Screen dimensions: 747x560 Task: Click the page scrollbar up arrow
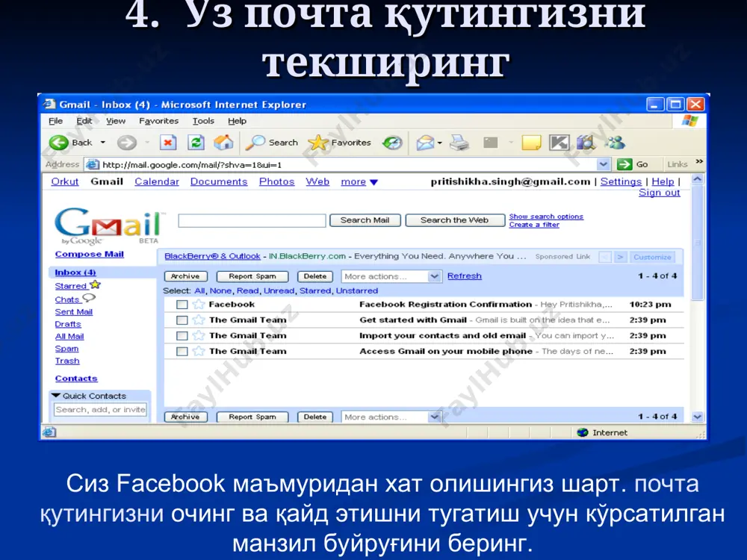click(697, 179)
